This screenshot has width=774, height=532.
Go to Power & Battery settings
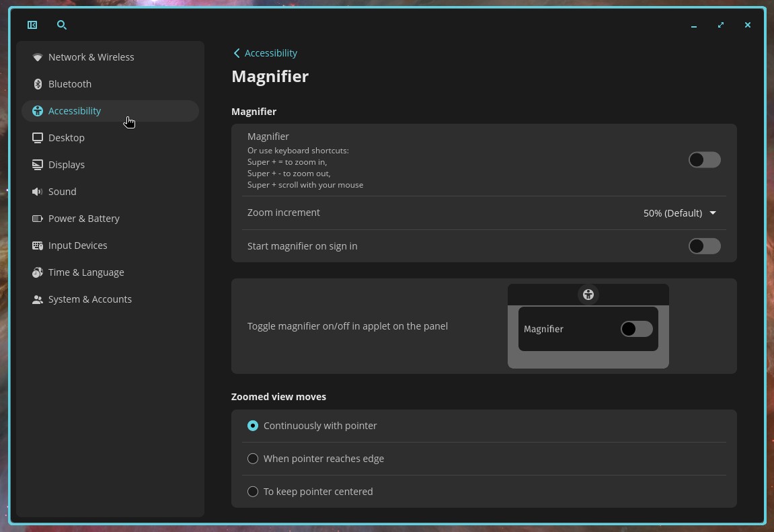110,219
